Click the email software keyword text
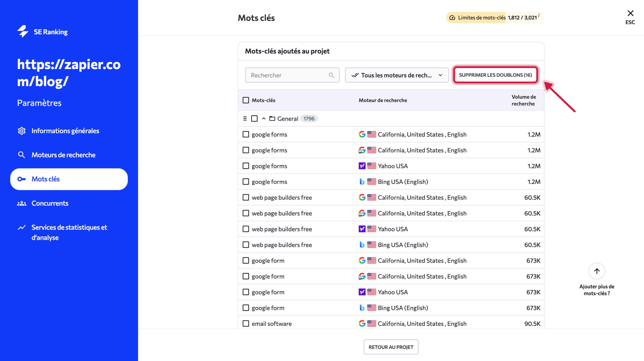This screenshot has width=644, height=361. (x=271, y=324)
